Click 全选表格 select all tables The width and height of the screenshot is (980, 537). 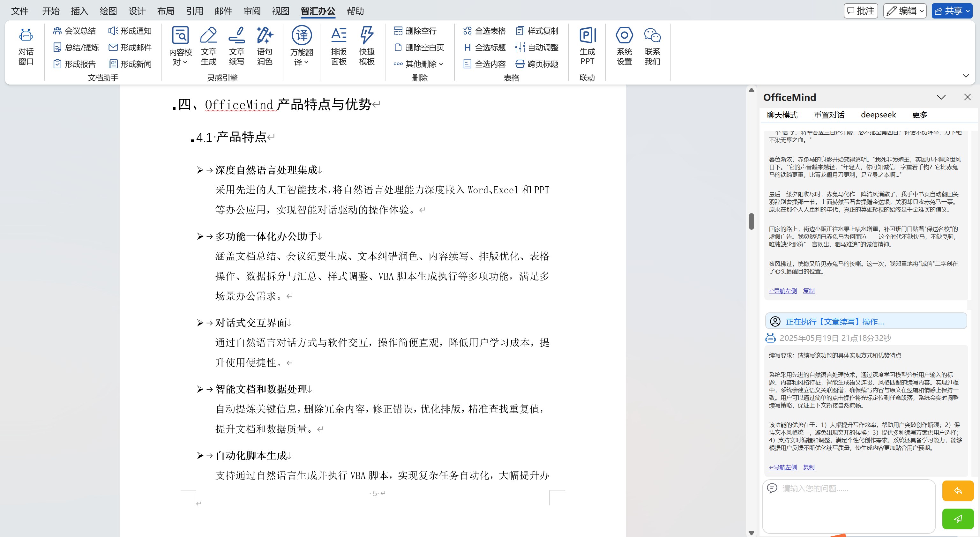point(485,31)
